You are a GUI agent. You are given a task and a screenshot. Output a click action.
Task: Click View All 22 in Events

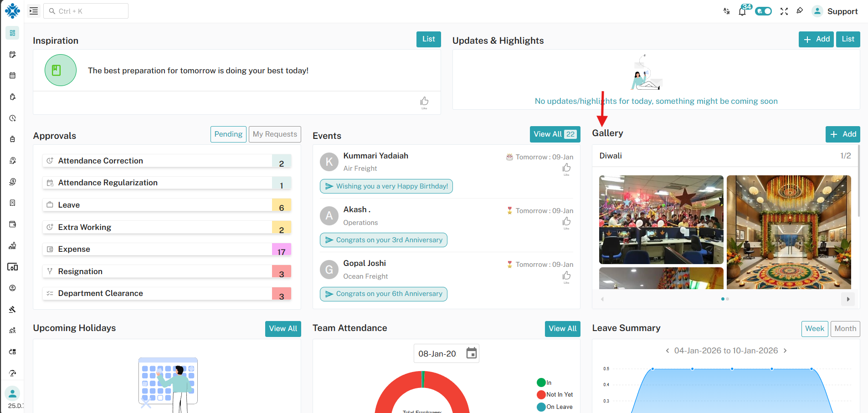tap(555, 134)
